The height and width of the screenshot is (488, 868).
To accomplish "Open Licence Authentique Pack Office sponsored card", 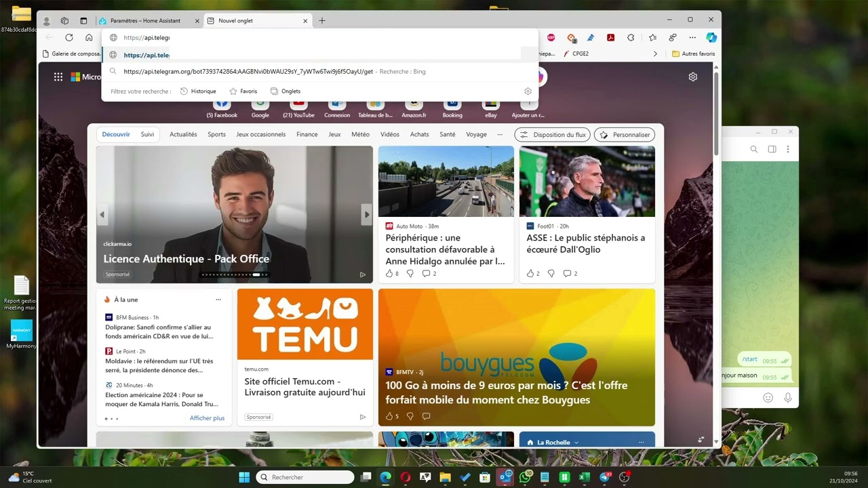I will [235, 214].
